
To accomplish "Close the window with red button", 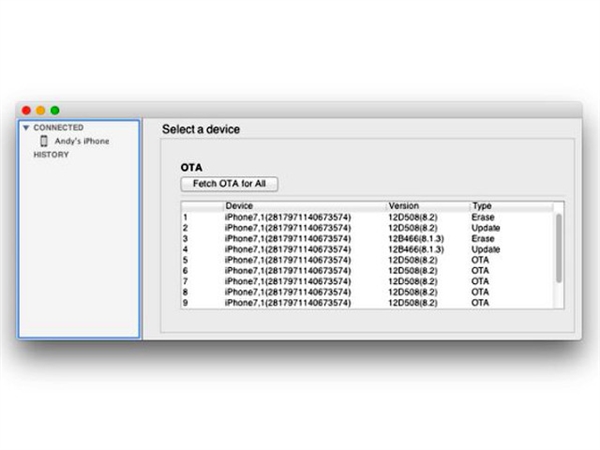I will [x=26, y=111].
